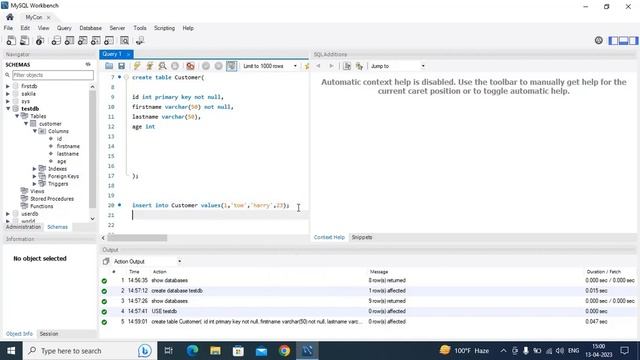
Task: Click Create new function toolbar icon
Action: 109,40
